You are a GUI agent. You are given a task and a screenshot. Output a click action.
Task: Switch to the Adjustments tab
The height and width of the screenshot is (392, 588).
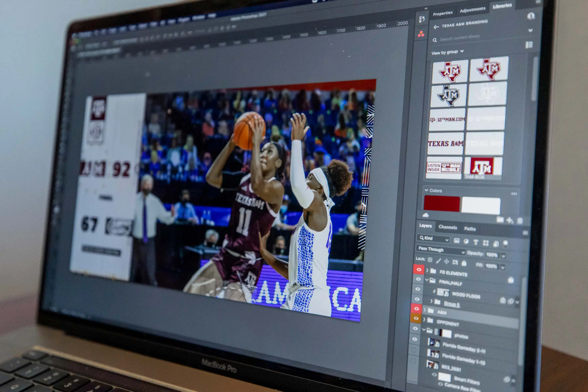click(x=473, y=10)
